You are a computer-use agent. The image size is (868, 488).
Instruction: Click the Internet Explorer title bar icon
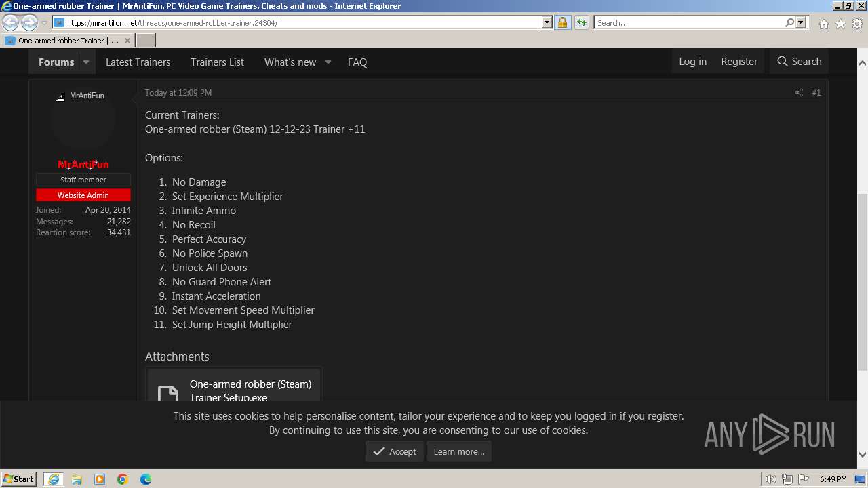[x=6, y=6]
